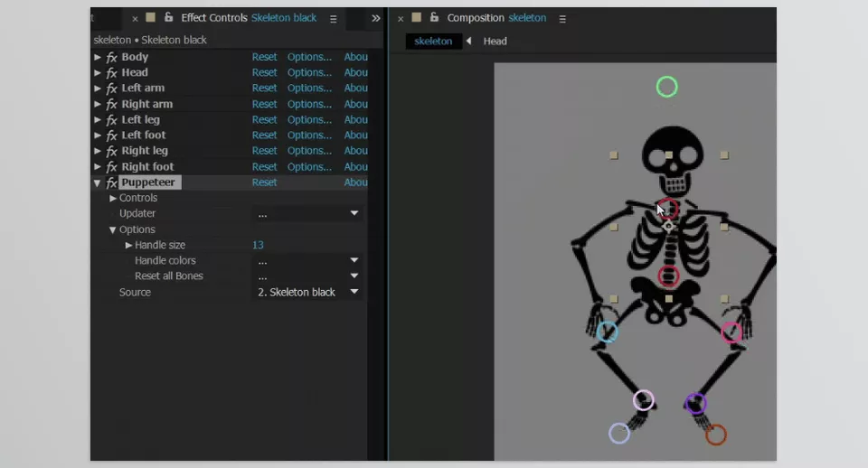
Task: Toggle the fx switch for Right leg effect
Action: (111, 151)
